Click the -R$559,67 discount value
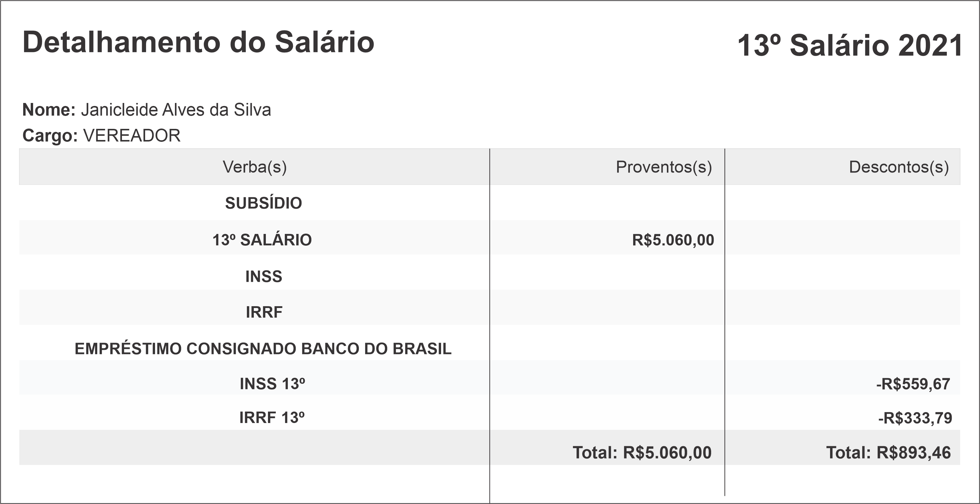The width and height of the screenshot is (980, 504). click(x=913, y=384)
